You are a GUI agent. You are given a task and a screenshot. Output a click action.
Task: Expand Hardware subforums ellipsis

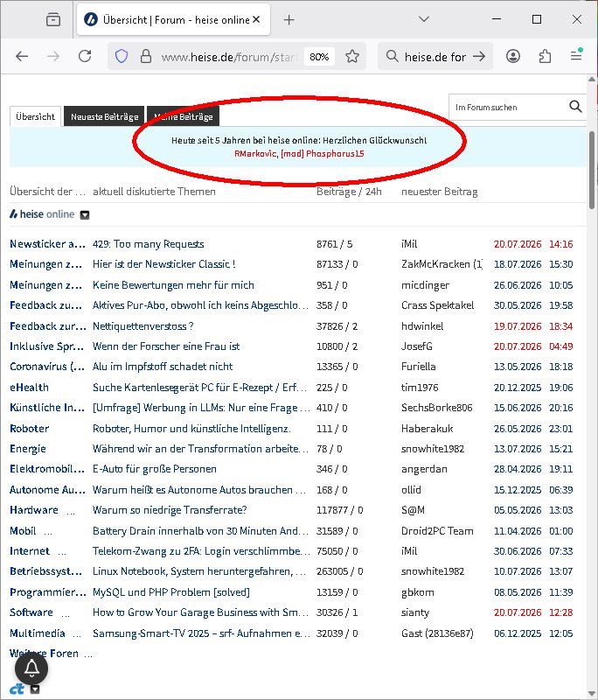[71, 511]
